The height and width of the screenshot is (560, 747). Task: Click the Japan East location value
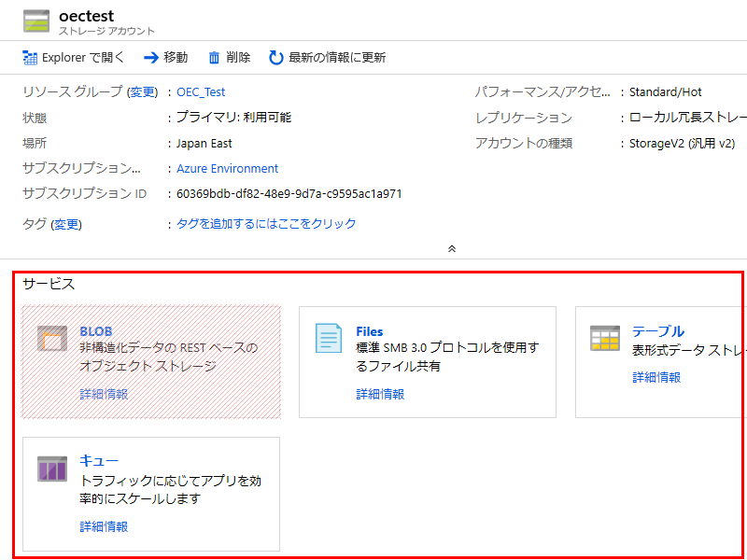coord(204,144)
